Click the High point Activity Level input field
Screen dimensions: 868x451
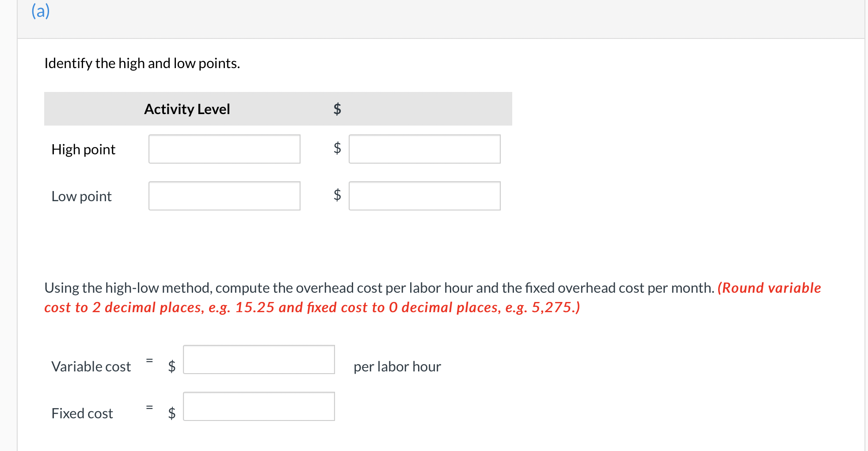coord(225,149)
